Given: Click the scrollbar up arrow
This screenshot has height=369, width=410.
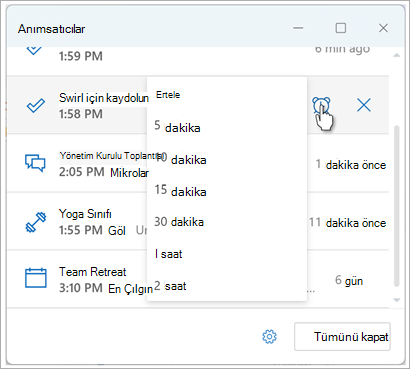Looking at the screenshot, I should (x=396, y=55).
